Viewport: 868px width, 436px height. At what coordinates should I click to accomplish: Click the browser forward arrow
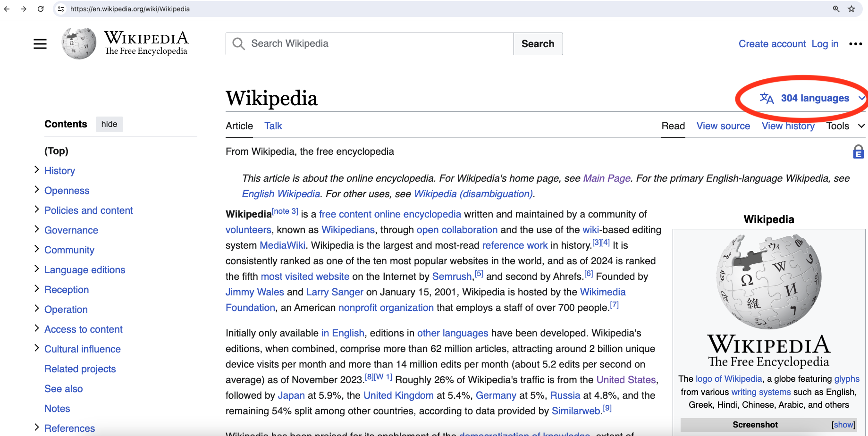[x=24, y=9]
